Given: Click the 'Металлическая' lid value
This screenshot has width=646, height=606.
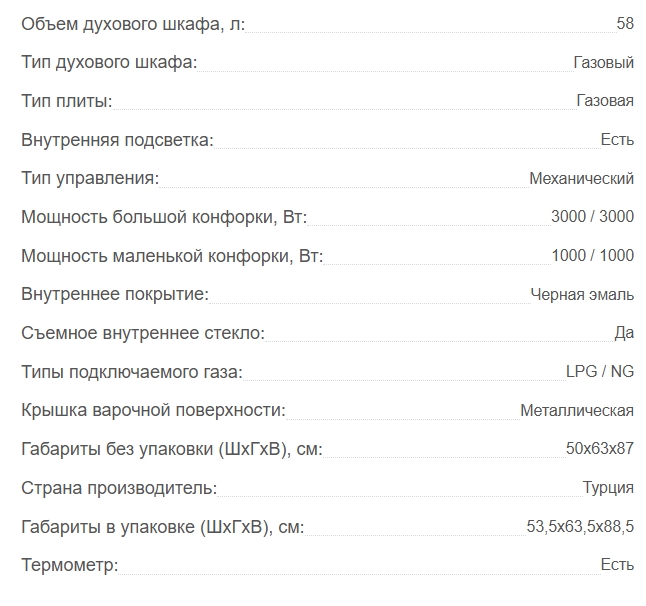Looking at the screenshot, I should pyautogui.click(x=577, y=411).
